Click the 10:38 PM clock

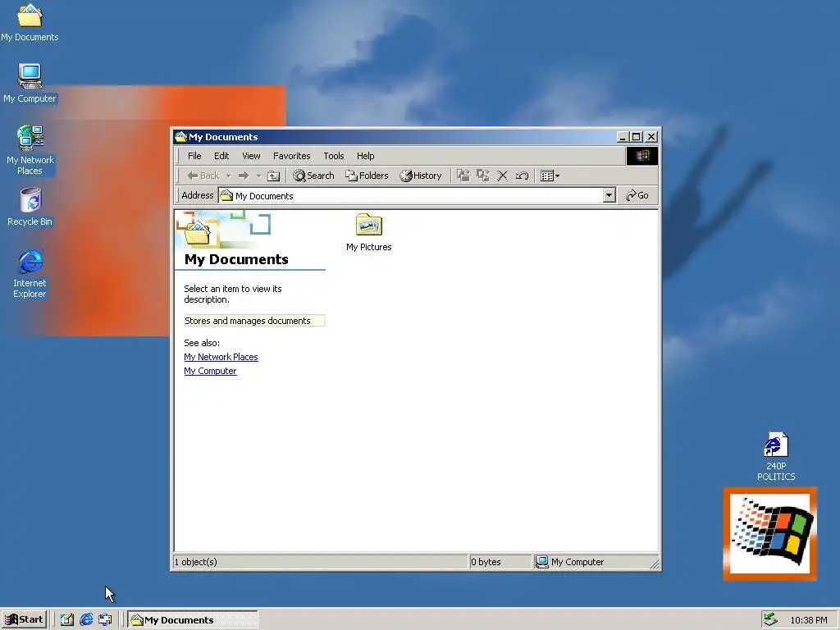pyautogui.click(x=809, y=620)
